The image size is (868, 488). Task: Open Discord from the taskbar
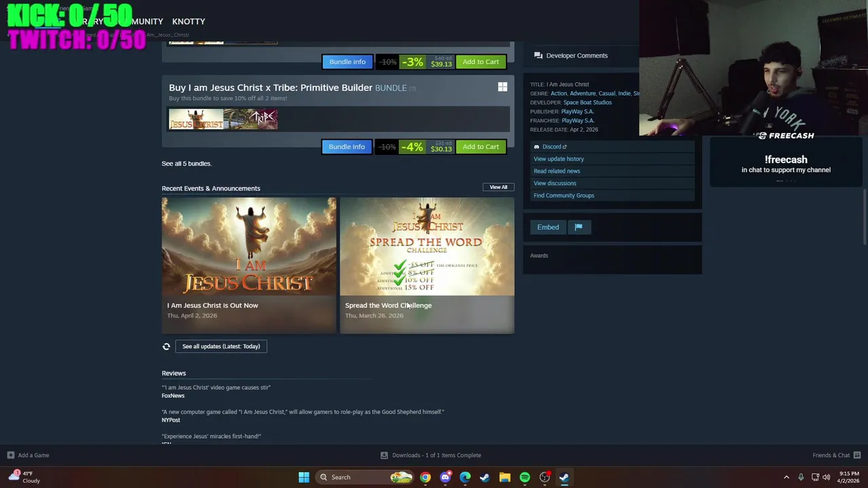445,477
